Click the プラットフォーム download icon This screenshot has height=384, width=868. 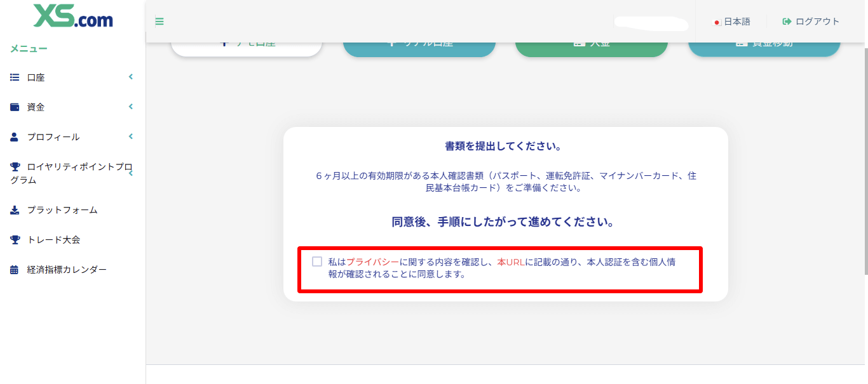[x=14, y=209]
